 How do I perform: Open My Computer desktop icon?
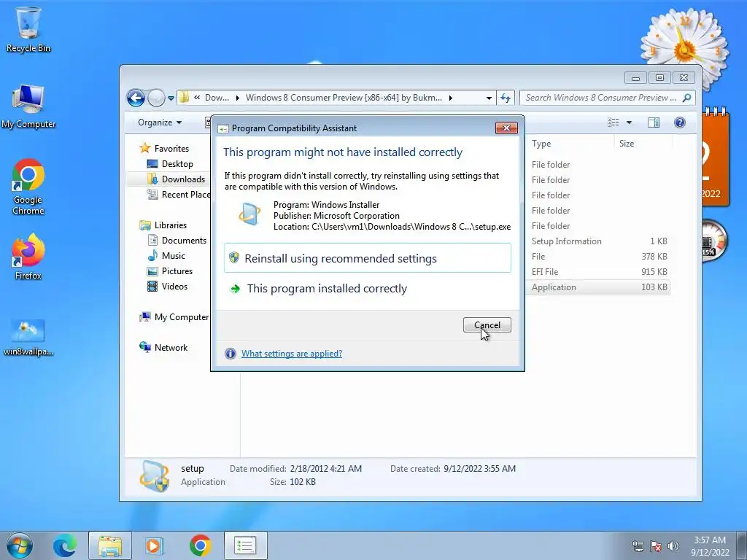pyautogui.click(x=28, y=107)
